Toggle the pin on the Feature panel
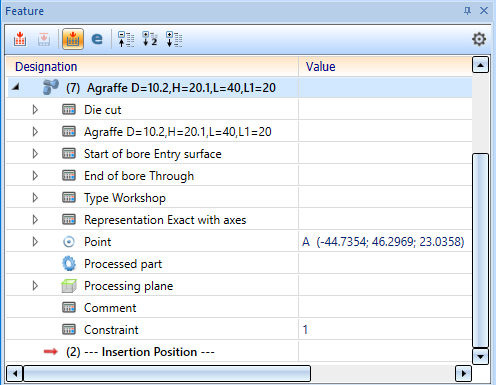 tap(467, 11)
